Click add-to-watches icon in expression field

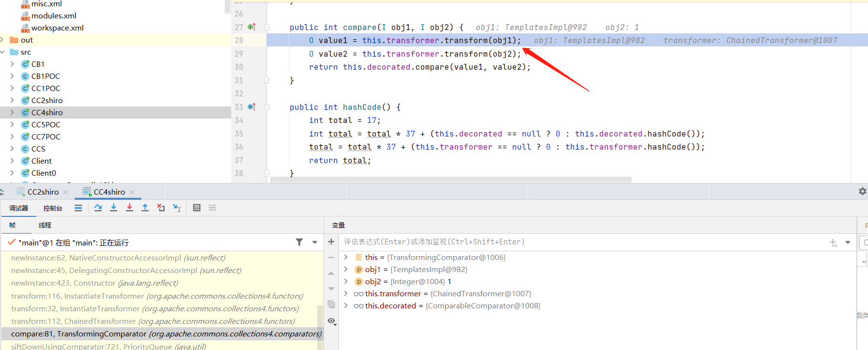click(834, 243)
